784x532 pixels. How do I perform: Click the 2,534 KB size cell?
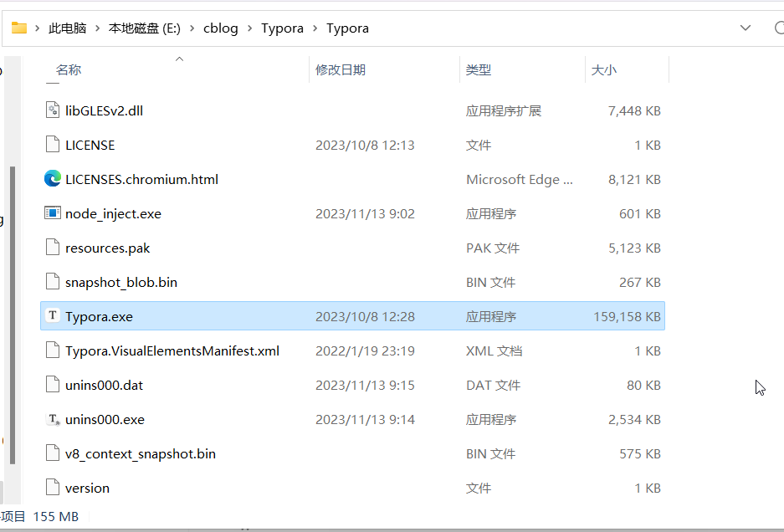pos(634,419)
